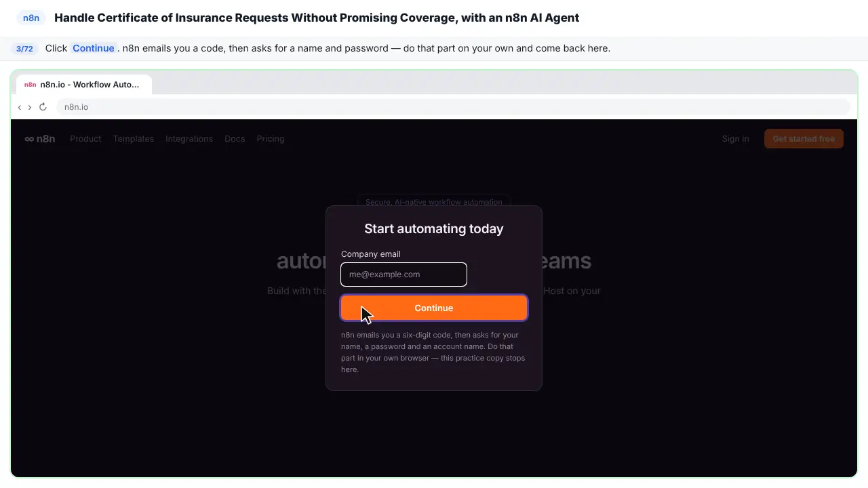Click the "Handle Certificate of Insurance Requests" title

pyautogui.click(x=317, y=18)
